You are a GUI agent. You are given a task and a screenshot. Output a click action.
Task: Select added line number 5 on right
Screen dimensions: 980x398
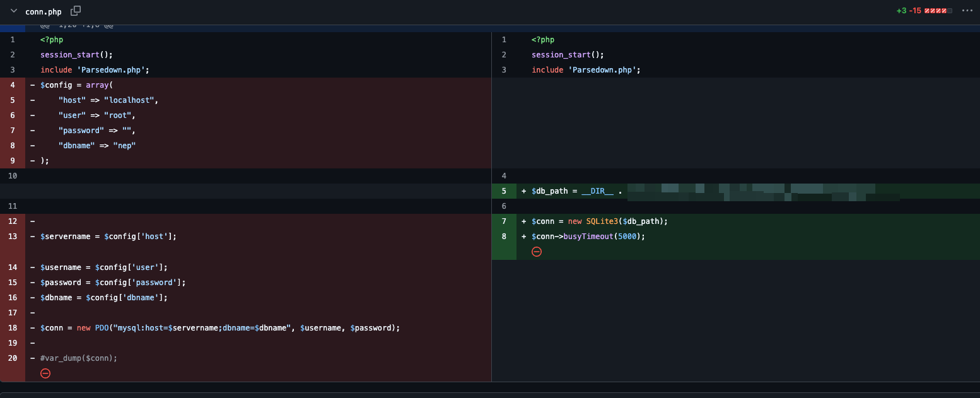coord(504,191)
